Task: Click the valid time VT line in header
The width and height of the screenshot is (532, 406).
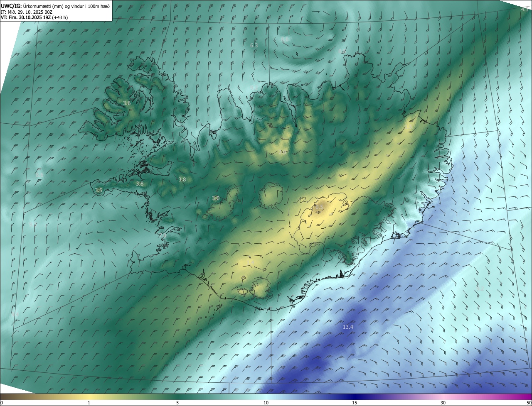Action: tap(34, 17)
